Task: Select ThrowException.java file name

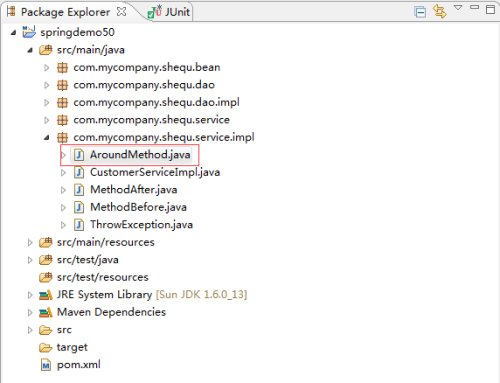Action: click(141, 225)
